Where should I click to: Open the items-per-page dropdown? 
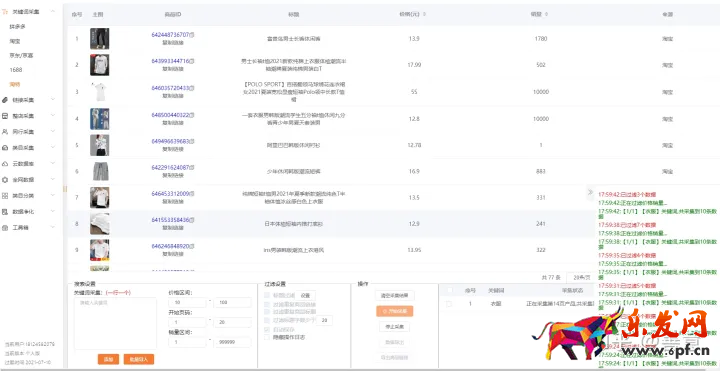tap(580, 277)
